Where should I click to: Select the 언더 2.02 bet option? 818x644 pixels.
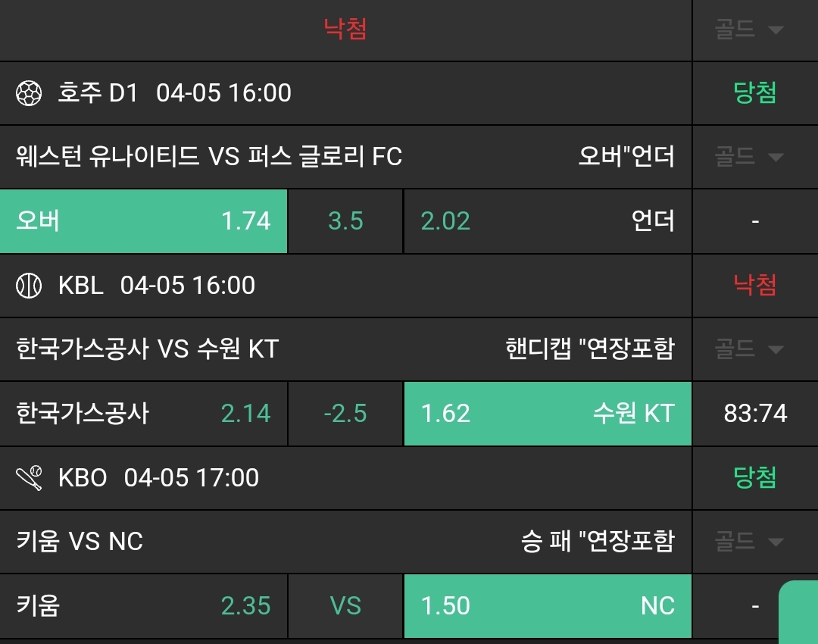pyautogui.click(x=547, y=221)
